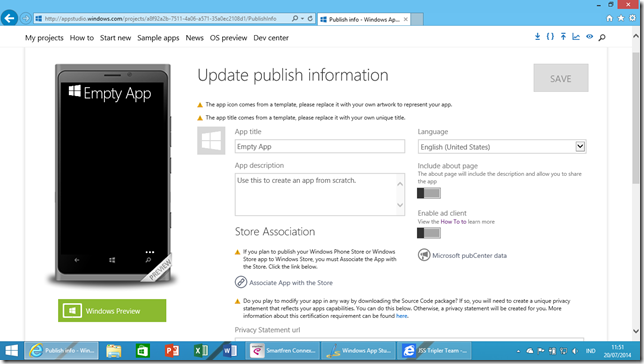The image size is (644, 364).
Task: Click the Windows Start button on the taskbar
Action: (12, 351)
